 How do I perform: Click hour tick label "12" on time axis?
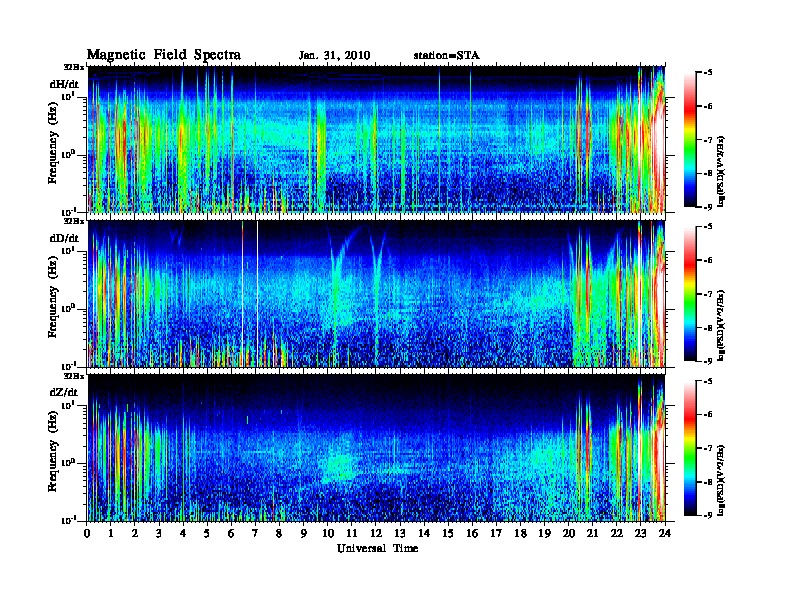pyautogui.click(x=376, y=533)
